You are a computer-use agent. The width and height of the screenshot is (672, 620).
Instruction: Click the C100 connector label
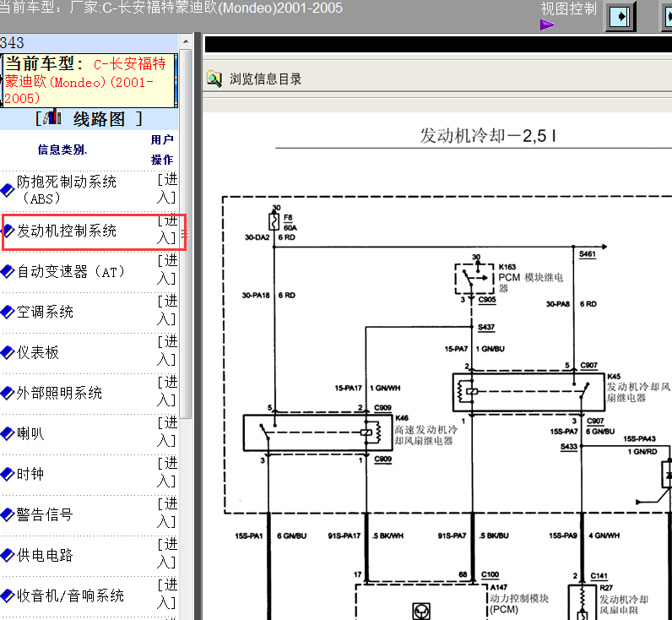pos(490,574)
